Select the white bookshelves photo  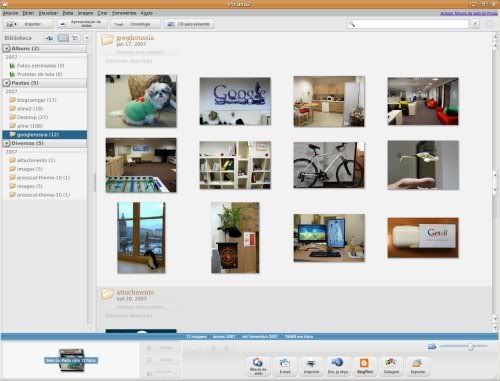click(x=235, y=165)
